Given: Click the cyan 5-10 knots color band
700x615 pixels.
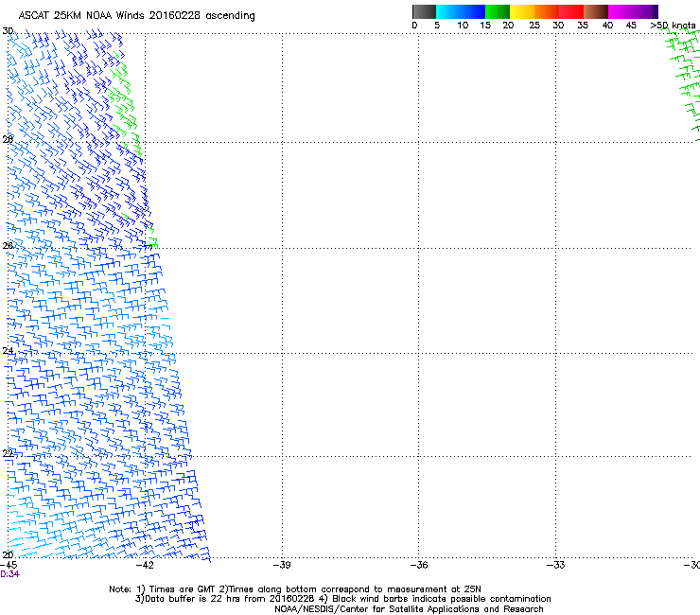Looking at the screenshot, I should [448, 11].
